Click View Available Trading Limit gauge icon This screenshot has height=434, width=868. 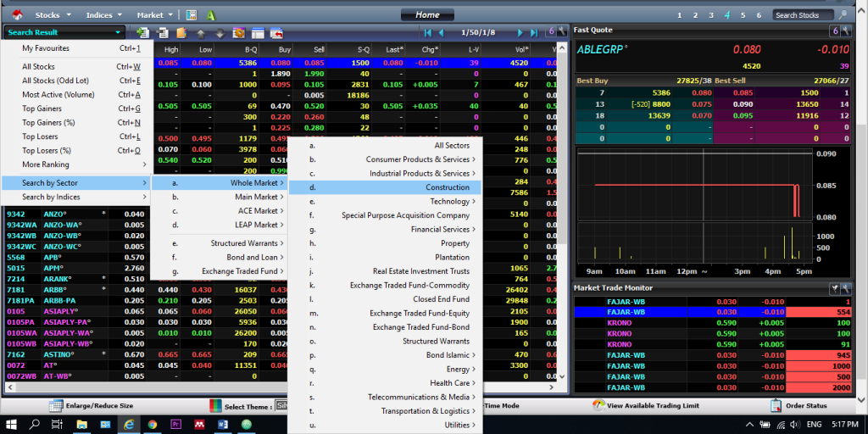pyautogui.click(x=598, y=405)
